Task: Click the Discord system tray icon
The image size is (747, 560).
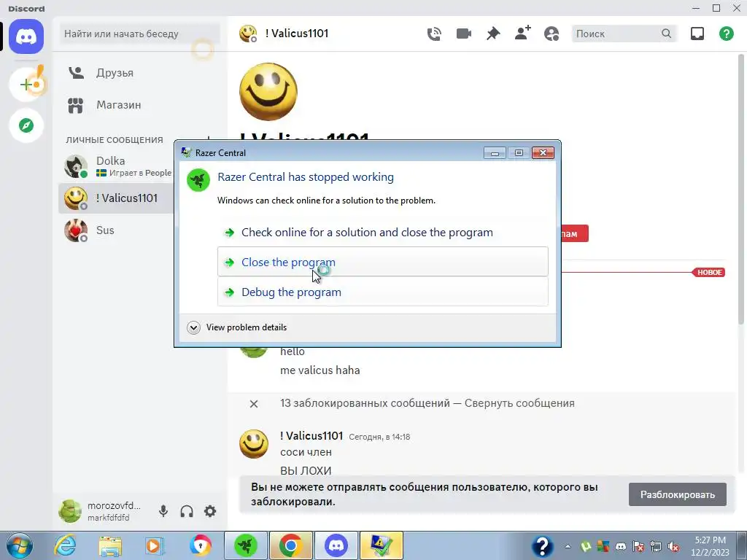Action: click(x=621, y=547)
